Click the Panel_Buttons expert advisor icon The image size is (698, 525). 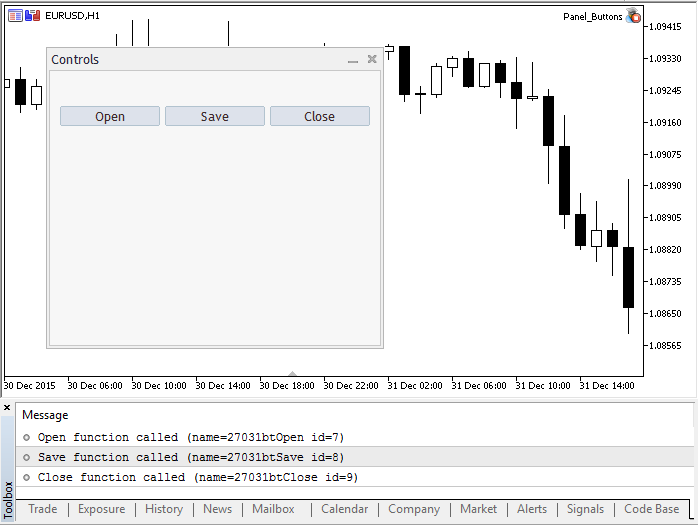632,16
